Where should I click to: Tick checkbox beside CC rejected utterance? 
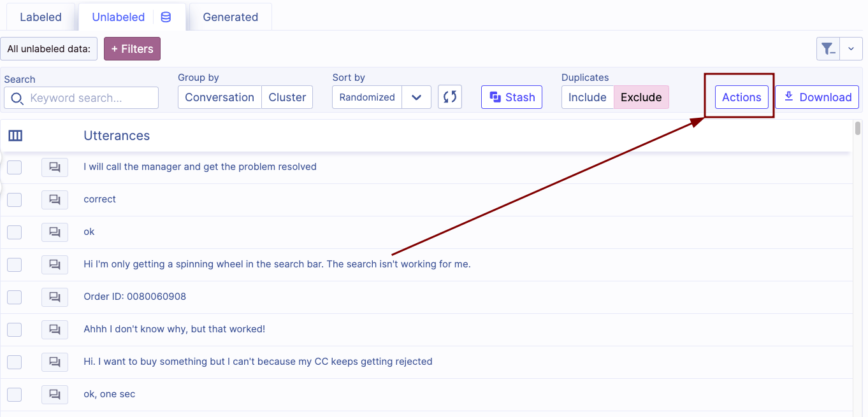pos(14,362)
